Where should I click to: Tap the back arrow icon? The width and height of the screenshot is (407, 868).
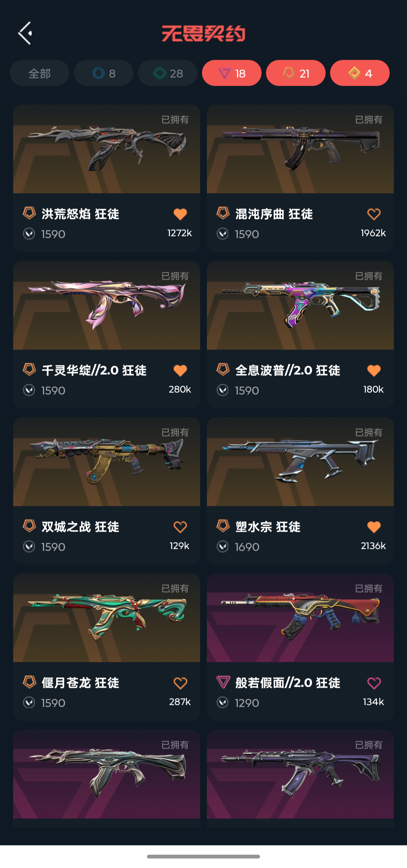(25, 33)
